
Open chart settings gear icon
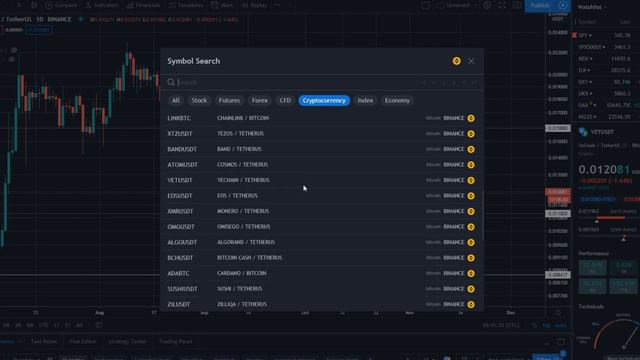(487, 5)
